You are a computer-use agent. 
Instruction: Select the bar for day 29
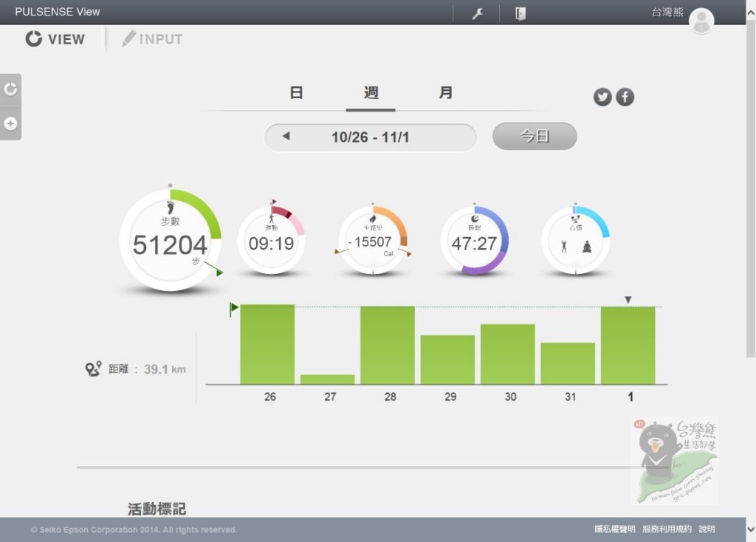(x=447, y=360)
